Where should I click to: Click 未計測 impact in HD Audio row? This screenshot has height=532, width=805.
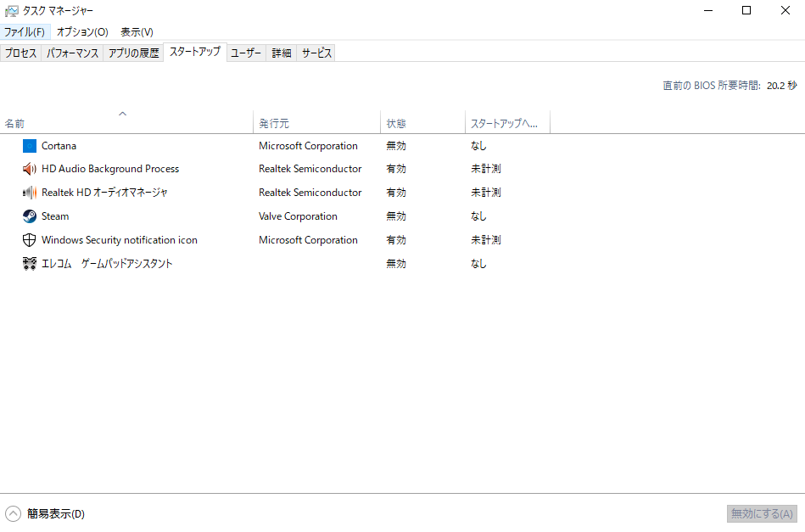click(486, 169)
